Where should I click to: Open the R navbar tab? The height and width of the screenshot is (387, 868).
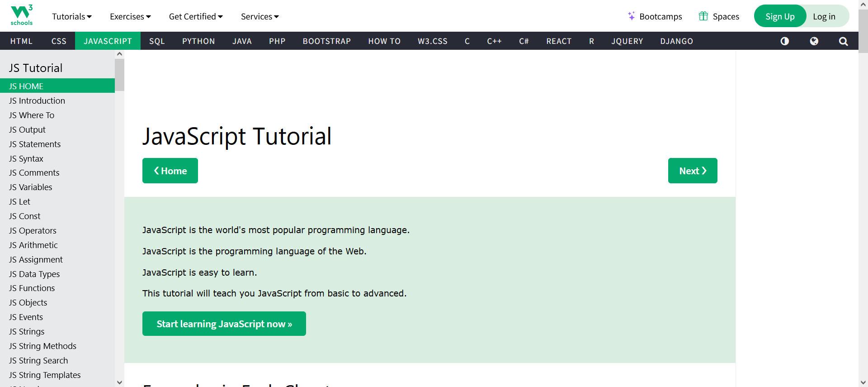click(591, 41)
